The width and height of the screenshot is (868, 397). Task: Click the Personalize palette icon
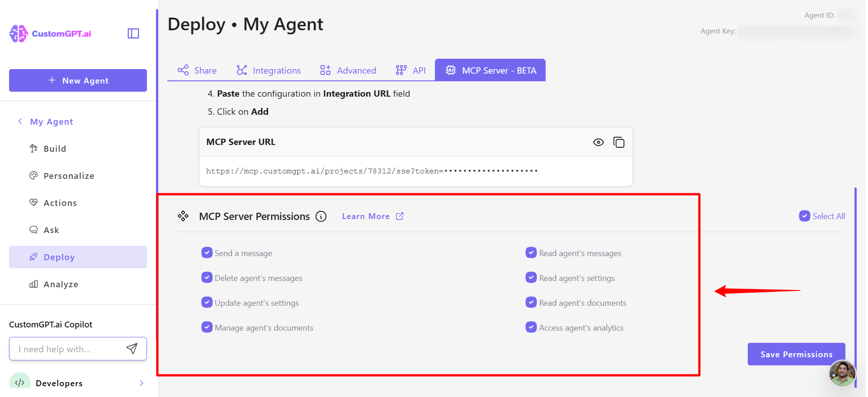click(33, 176)
